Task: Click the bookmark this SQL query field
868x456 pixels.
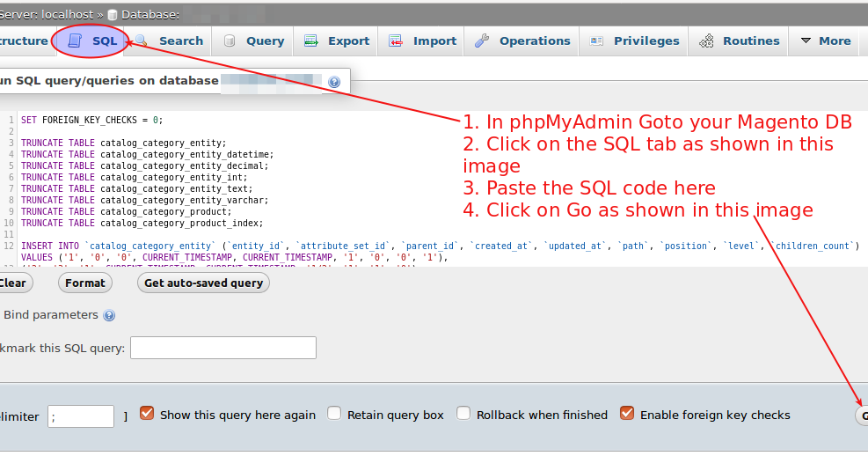Action: (223, 348)
